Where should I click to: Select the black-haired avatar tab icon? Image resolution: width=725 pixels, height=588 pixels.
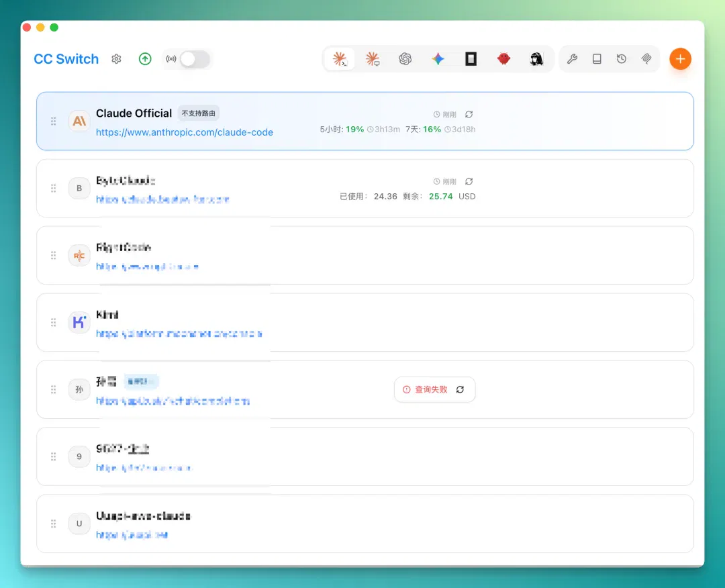tap(536, 59)
